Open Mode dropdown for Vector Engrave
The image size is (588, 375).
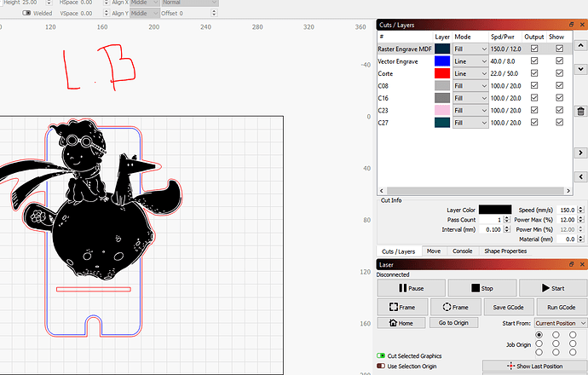click(x=470, y=61)
